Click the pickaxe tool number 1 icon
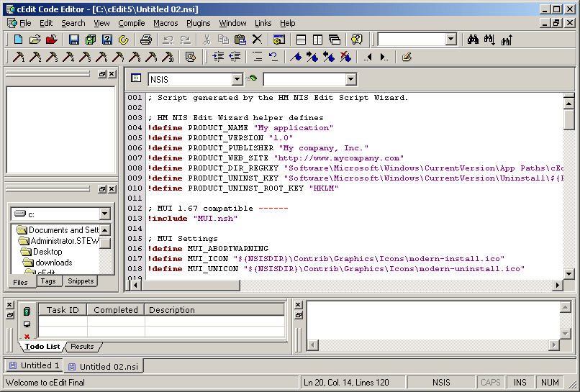 [19, 57]
